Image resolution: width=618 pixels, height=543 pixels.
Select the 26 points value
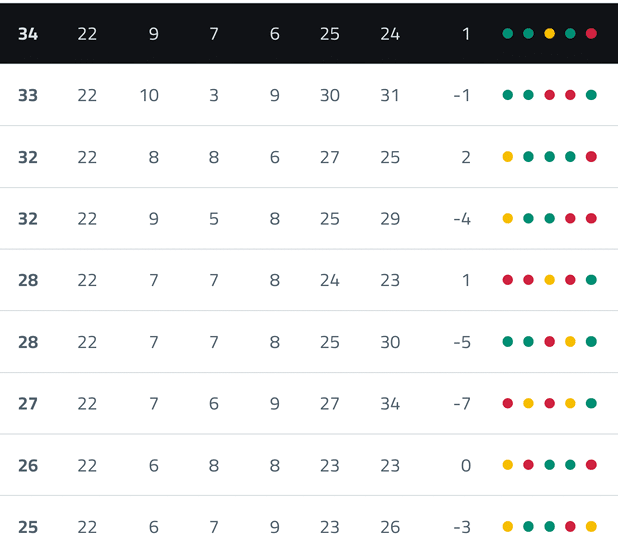point(28,465)
